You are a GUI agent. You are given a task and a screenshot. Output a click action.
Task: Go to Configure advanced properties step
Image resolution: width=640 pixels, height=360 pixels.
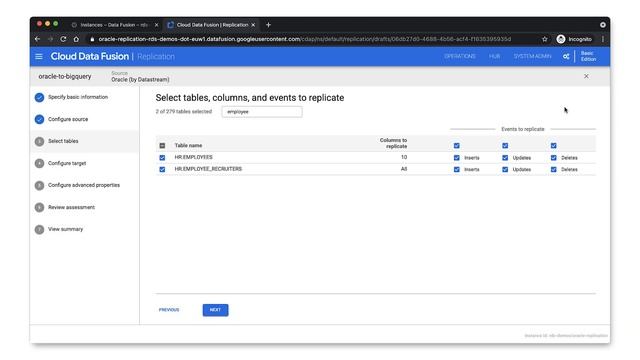click(84, 185)
